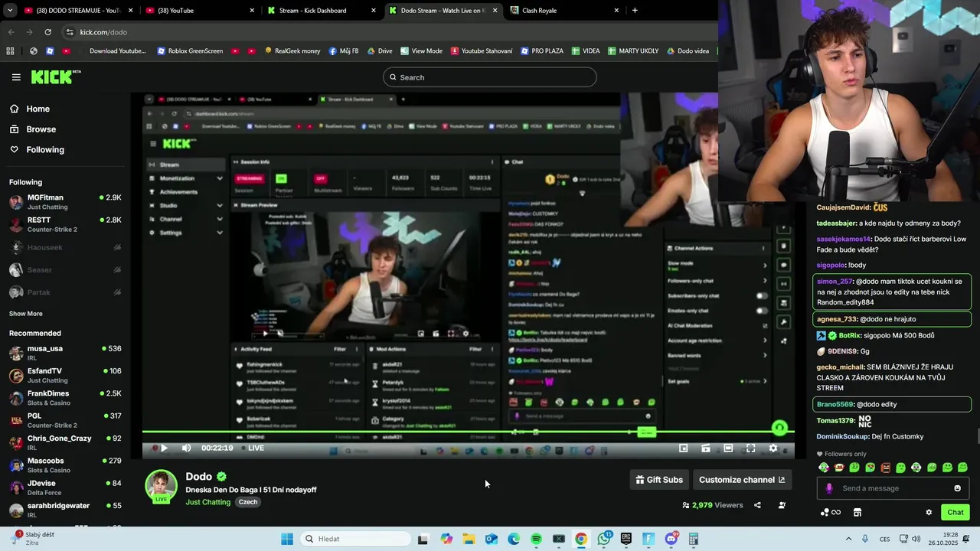980x551 pixels.
Task: Open WhatsApp from the taskbar
Action: click(604, 539)
